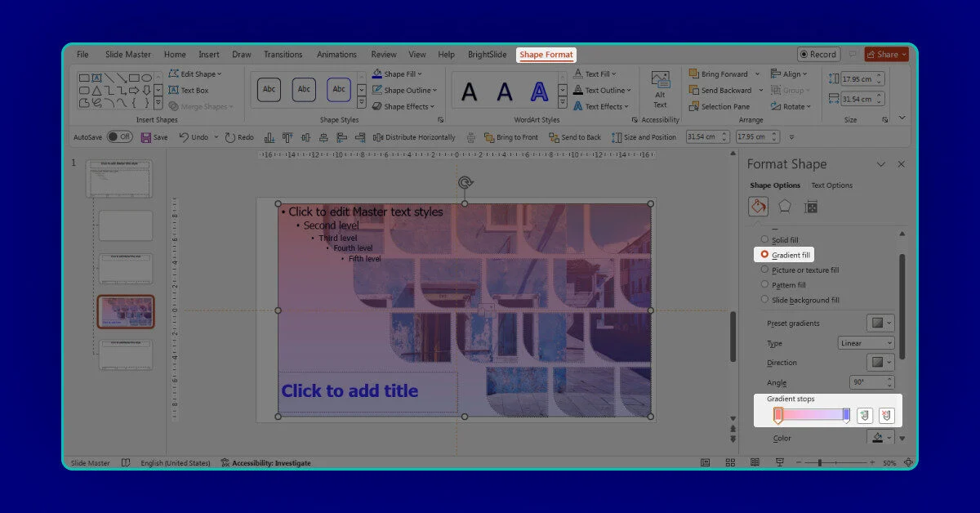
Task: Select the Solid fill radio button
Action: click(764, 239)
